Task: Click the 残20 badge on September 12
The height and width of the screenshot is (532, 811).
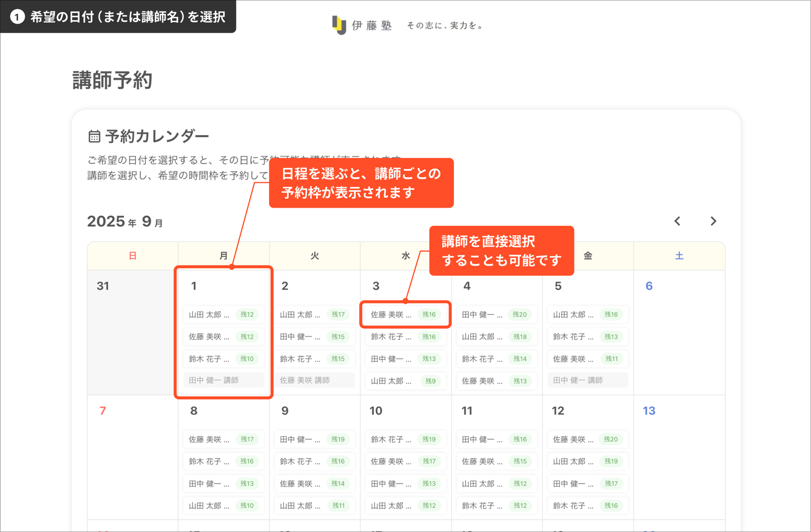Action: [611, 439]
